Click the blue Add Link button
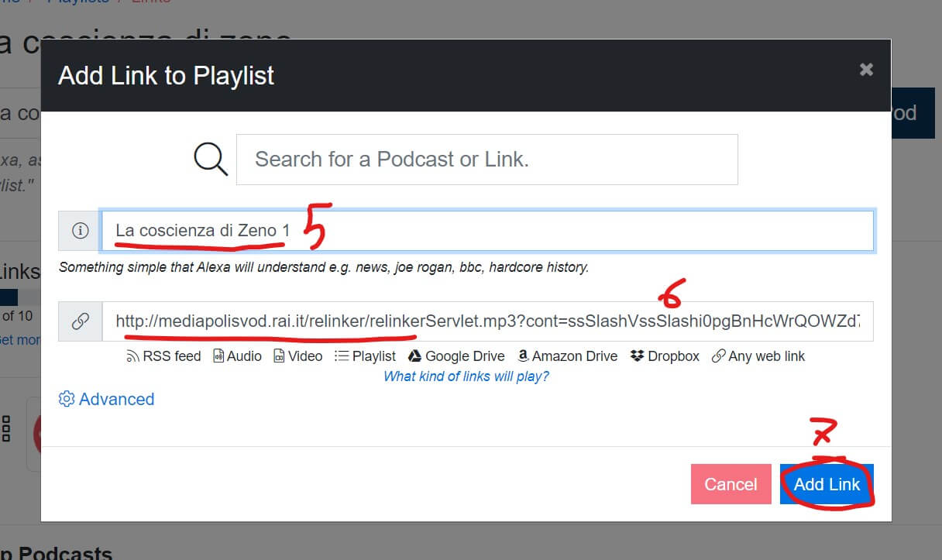This screenshot has width=942, height=560. [827, 484]
